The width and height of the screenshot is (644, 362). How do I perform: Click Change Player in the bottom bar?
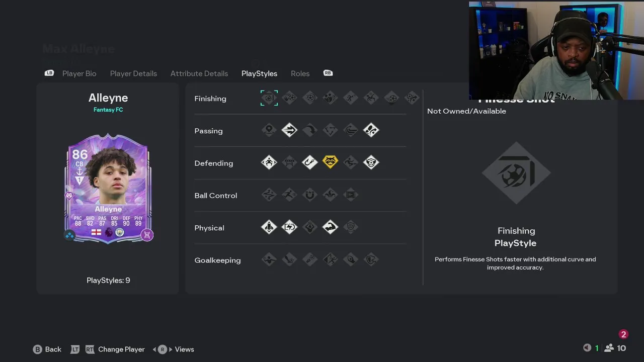pos(121,349)
